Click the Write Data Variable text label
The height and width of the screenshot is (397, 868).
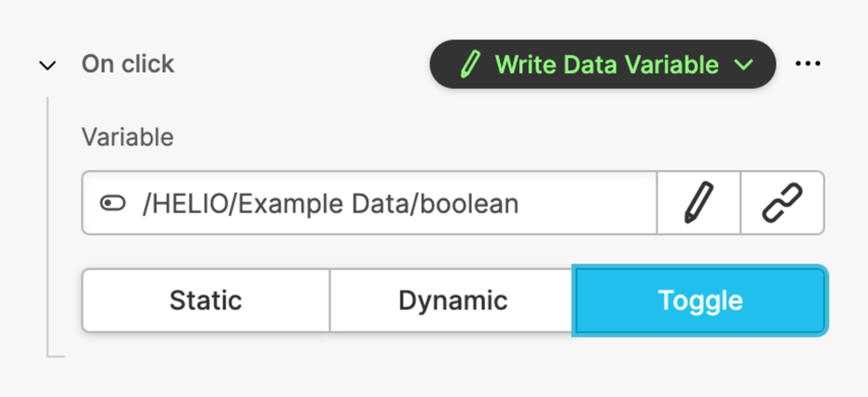(607, 64)
